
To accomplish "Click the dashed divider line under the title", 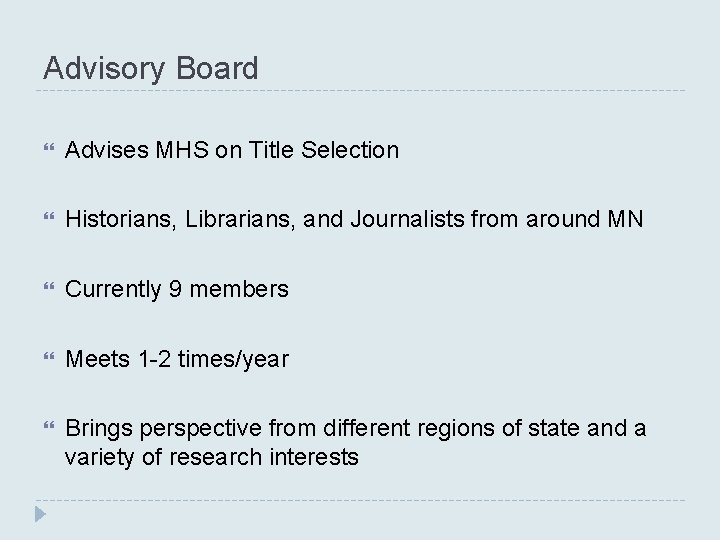I will pyautogui.click(x=360, y=92).
